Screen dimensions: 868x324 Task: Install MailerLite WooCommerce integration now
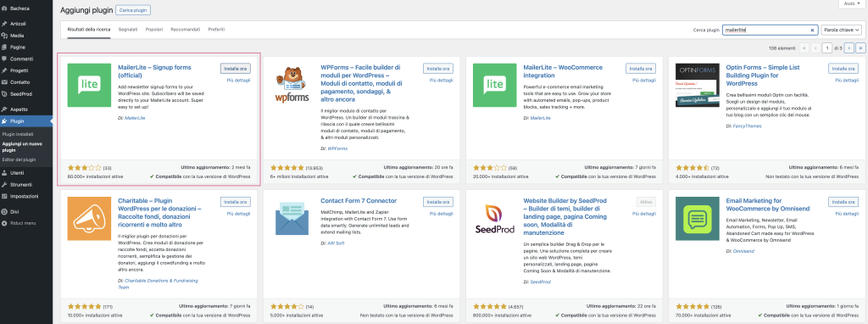tap(641, 69)
